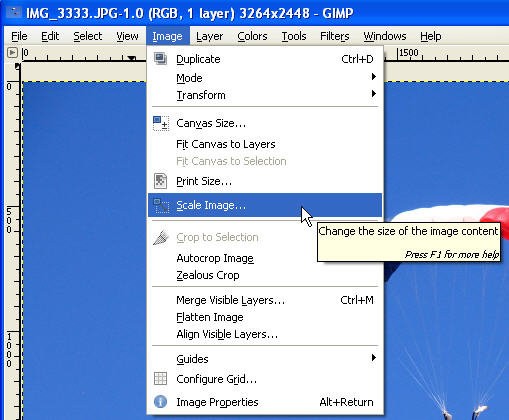
Task: Choose Autocrop Image
Action: point(265,258)
